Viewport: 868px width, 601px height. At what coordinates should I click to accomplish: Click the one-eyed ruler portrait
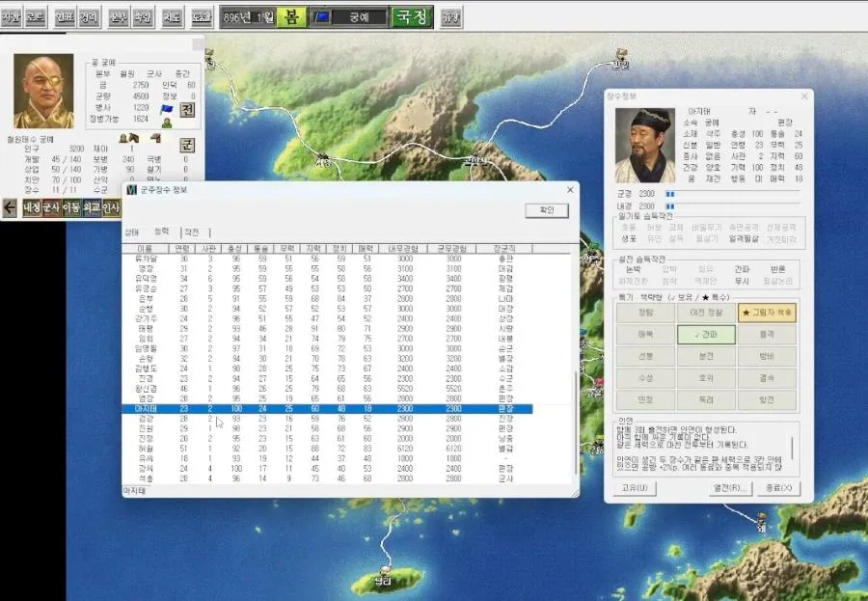pyautogui.click(x=43, y=91)
